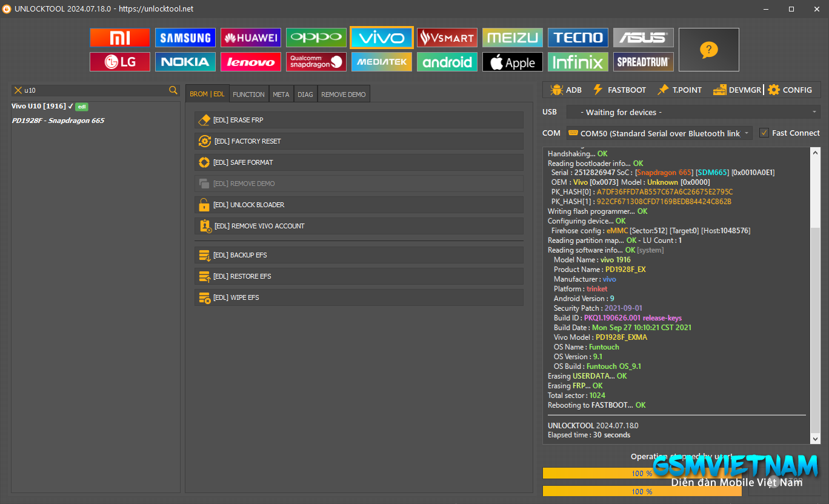Open the T.POINT tool
This screenshot has height=504, width=829.
click(x=679, y=90)
